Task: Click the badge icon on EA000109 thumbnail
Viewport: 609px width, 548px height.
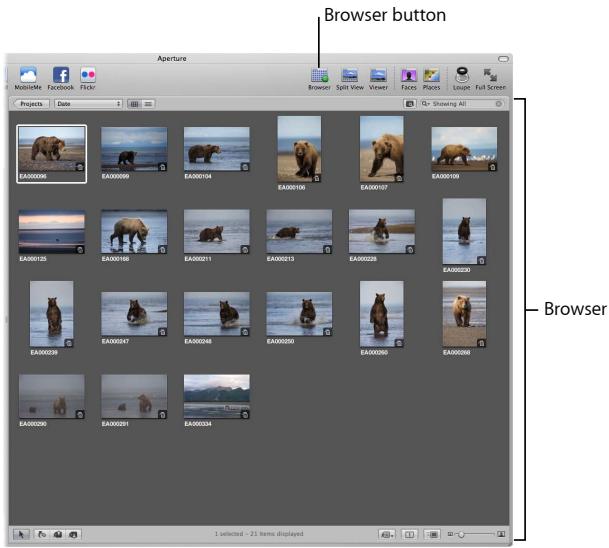Action: pos(492,167)
